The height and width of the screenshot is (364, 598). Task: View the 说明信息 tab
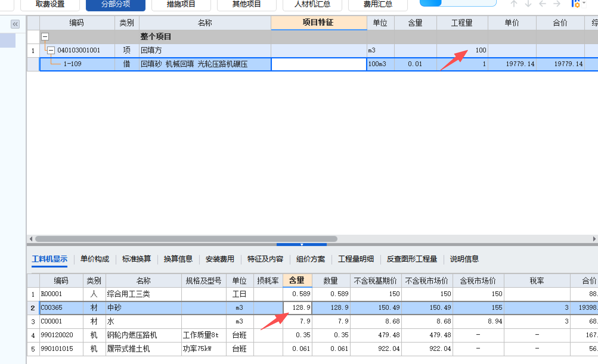pyautogui.click(x=464, y=259)
